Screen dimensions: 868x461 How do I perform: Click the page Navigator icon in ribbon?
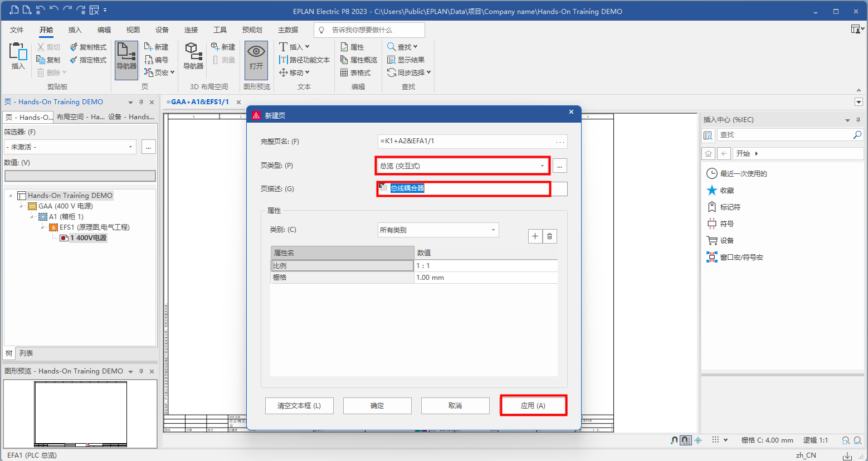pos(126,56)
